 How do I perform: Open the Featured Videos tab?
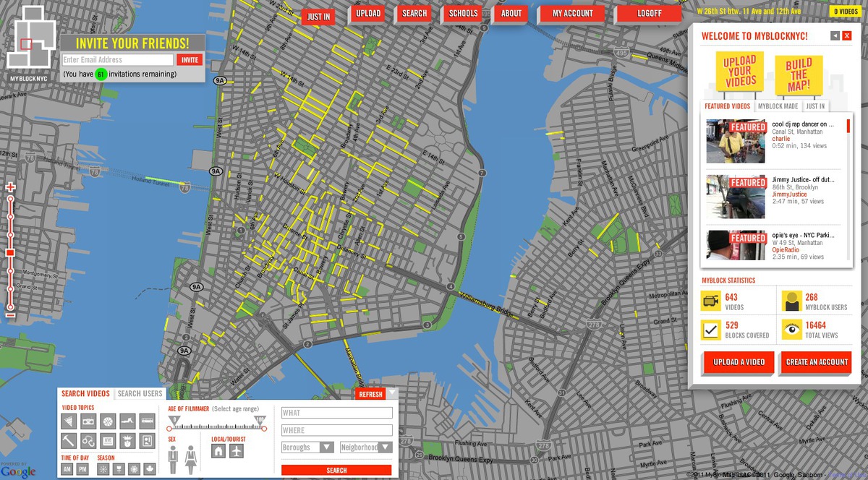(728, 106)
